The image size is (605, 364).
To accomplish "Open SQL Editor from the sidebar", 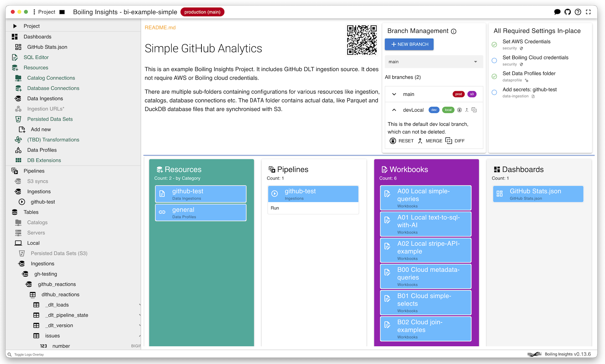I will [x=36, y=57].
